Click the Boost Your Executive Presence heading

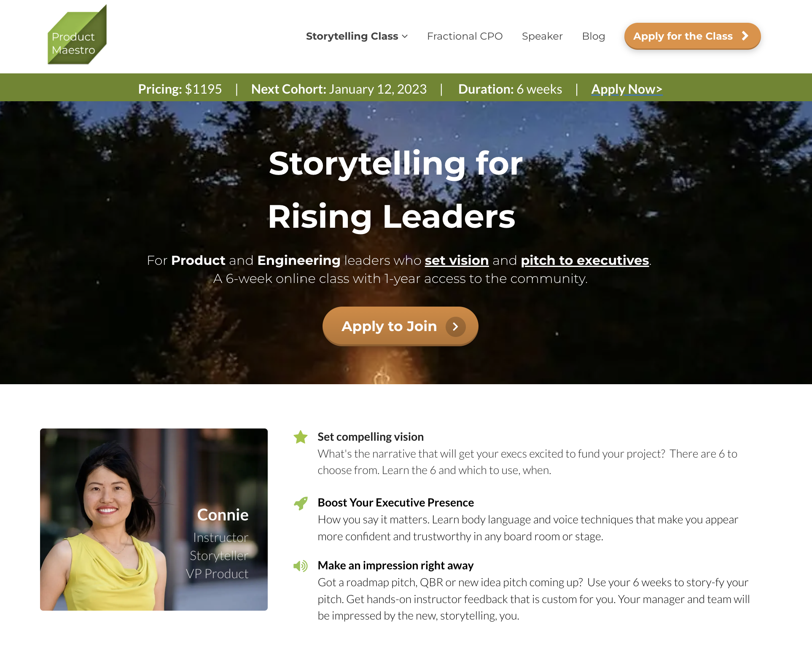395,503
